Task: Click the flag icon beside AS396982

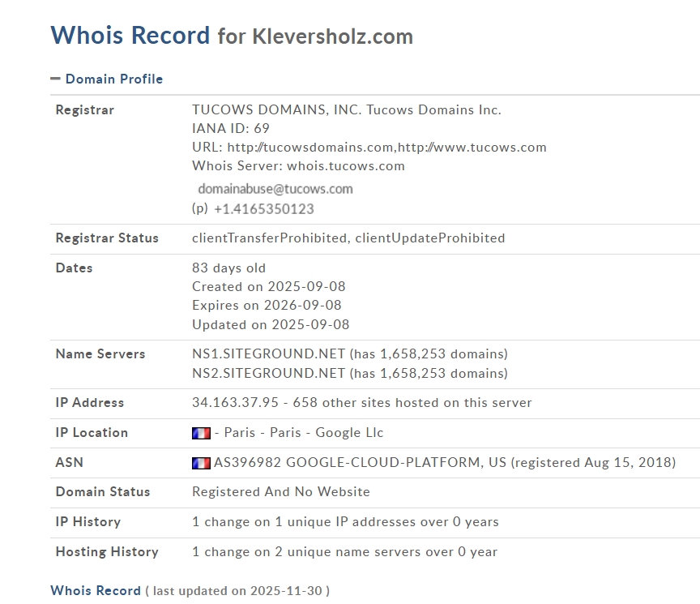Action: click(201, 463)
